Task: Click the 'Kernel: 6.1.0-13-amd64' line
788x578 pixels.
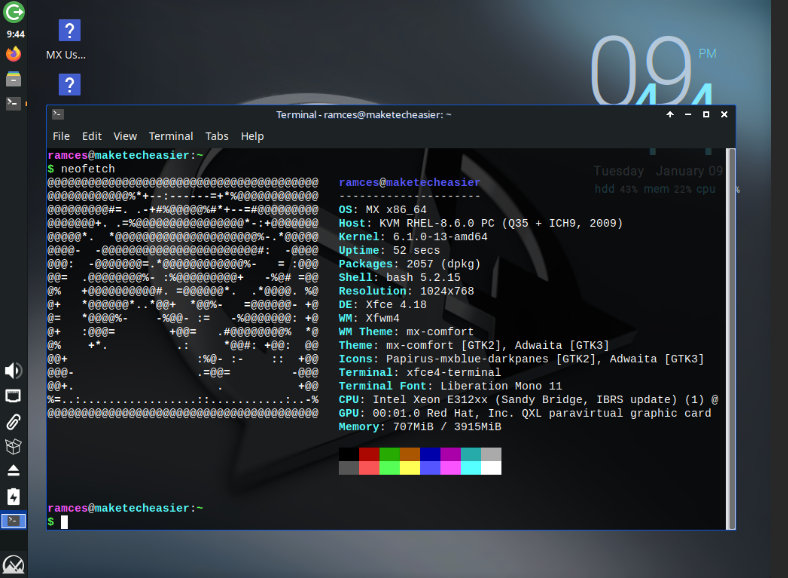Action: click(413, 237)
